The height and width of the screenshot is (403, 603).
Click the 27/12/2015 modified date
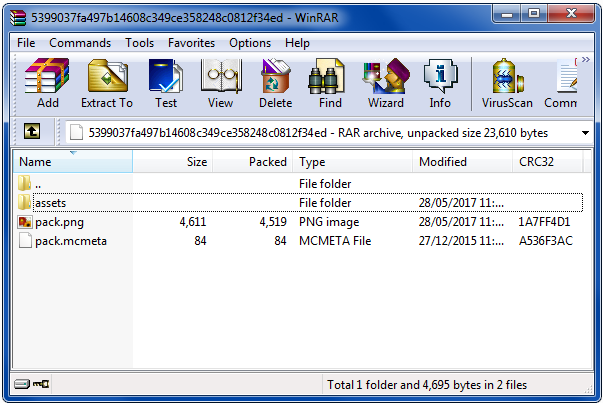click(x=461, y=241)
